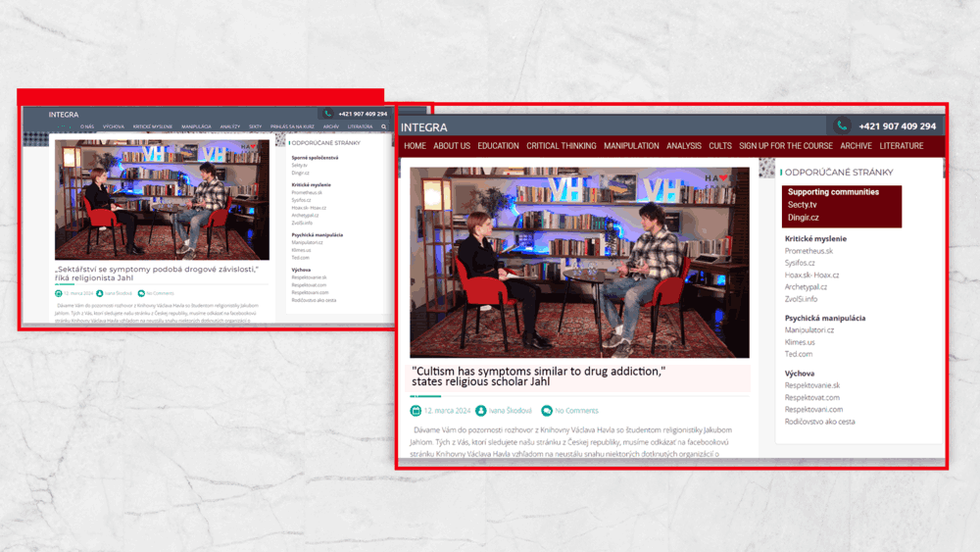Click the author icon beside Ivana Škodová in English page
Image resolution: width=980 pixels, height=552 pixels.
pos(481,411)
